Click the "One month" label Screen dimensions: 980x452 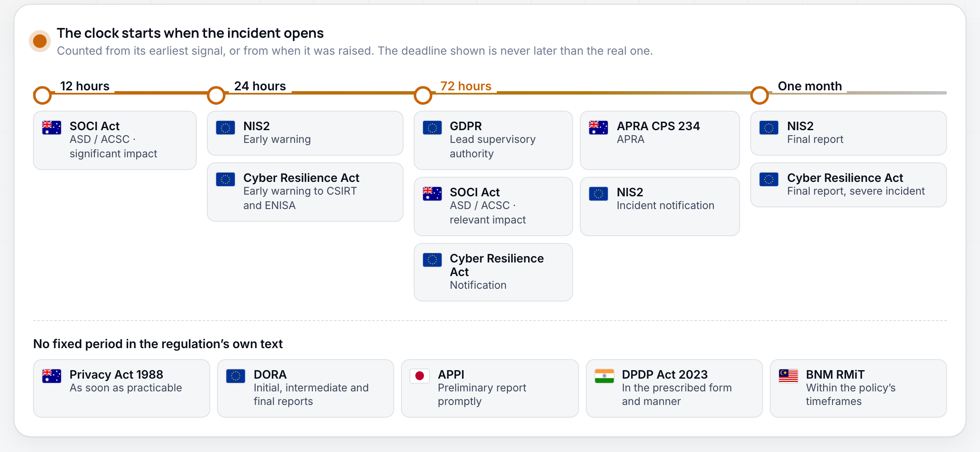pos(810,86)
